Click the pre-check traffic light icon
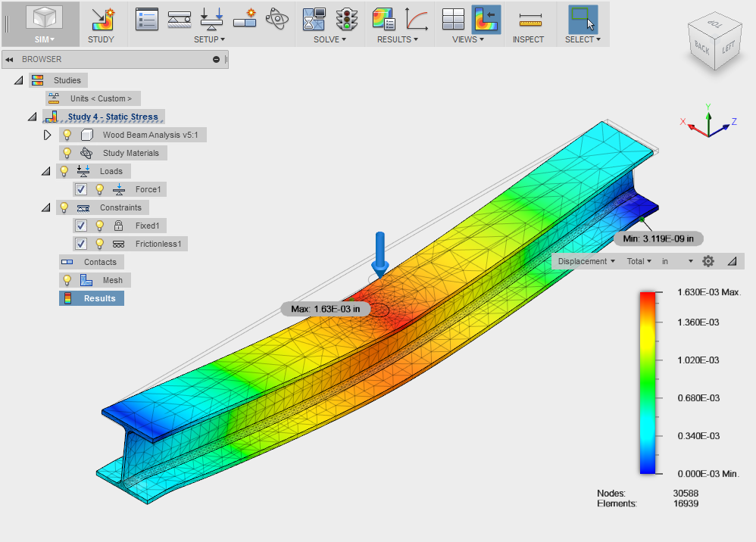 [346, 19]
